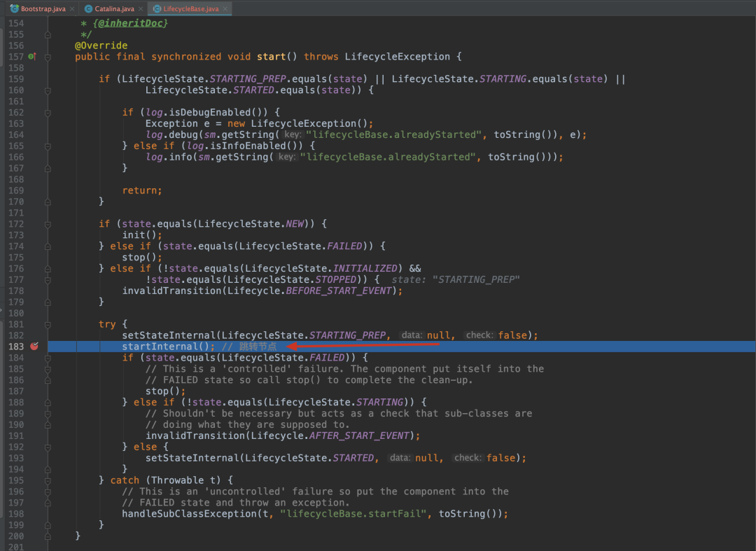Click the 'check:' parameter hint on line 193
The height and width of the screenshot is (551, 756).
click(468, 457)
